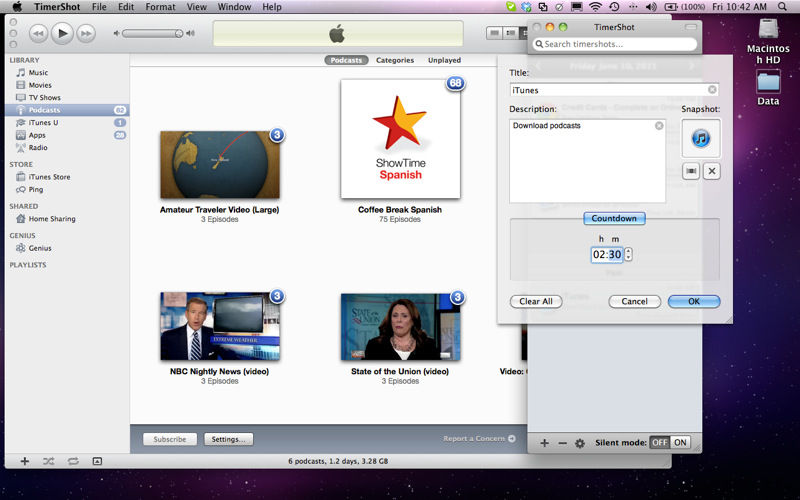Remove the snapshot with X button
Image resolution: width=800 pixels, height=500 pixels.
click(x=712, y=171)
